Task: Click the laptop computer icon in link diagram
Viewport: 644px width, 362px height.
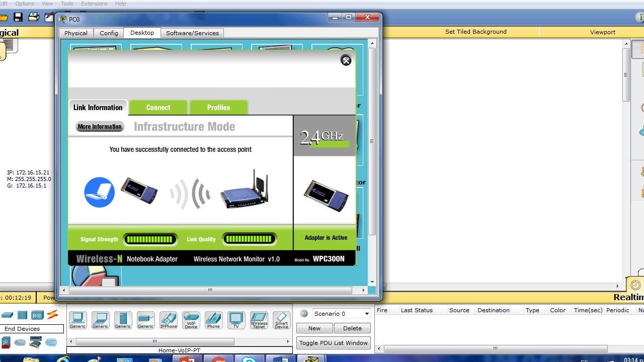Action: point(100,192)
